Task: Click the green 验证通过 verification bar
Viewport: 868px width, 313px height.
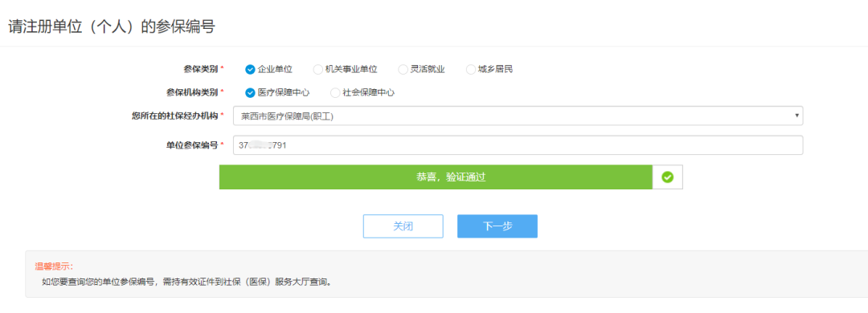Action: [x=436, y=177]
